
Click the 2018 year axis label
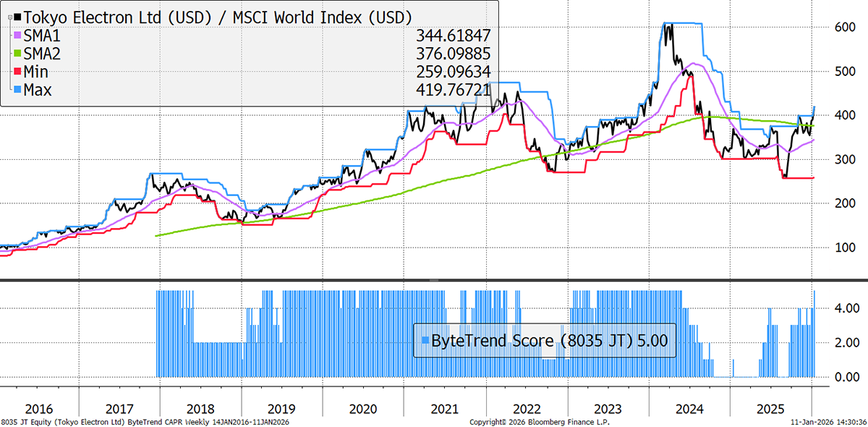(x=201, y=408)
